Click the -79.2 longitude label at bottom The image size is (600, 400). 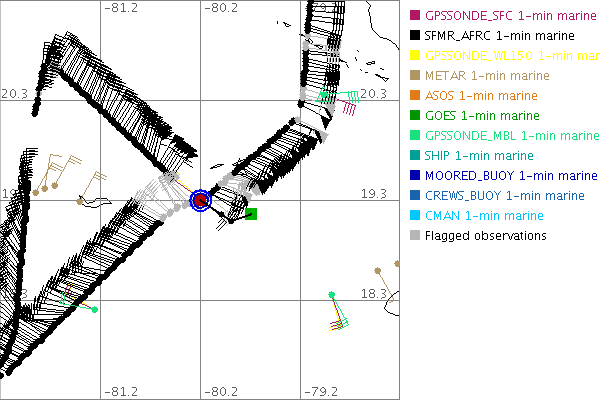tap(320, 391)
